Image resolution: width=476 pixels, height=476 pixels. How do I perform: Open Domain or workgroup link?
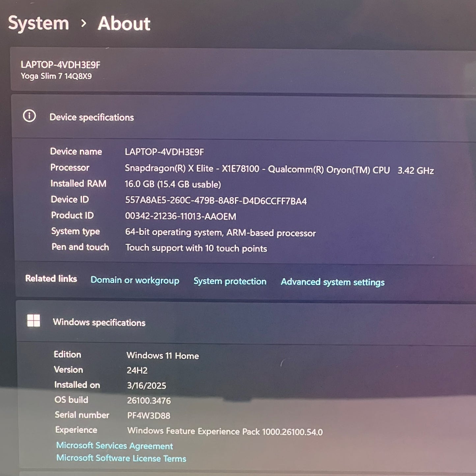point(135,280)
